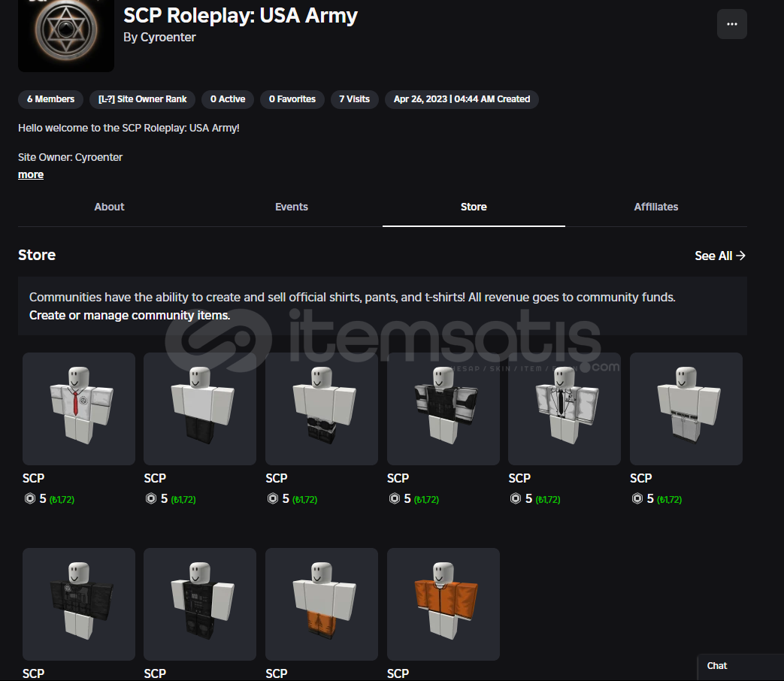This screenshot has width=784, height=681.
Task: Open the orange pants item thumbnail
Action: [x=321, y=604]
